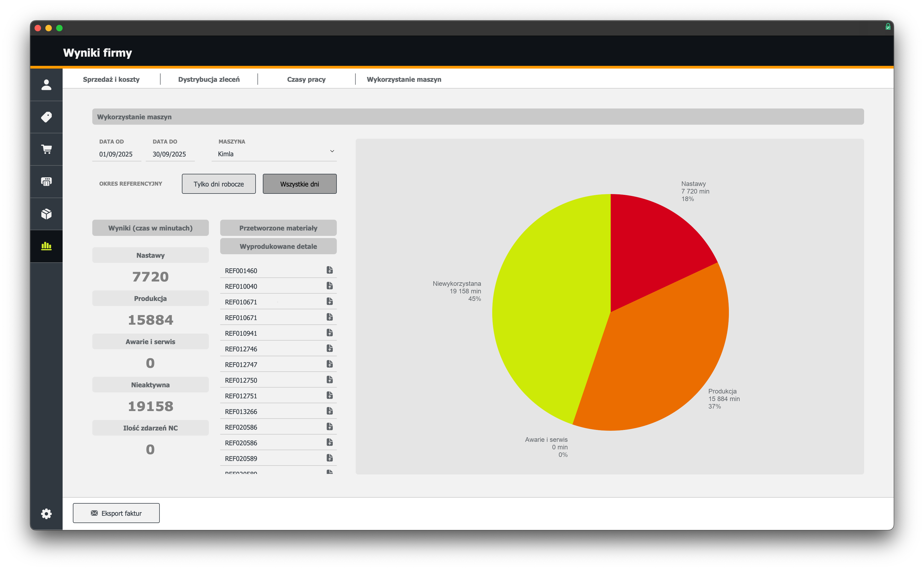
Task: Switch to Przetworzone materiały list
Action: coord(278,228)
